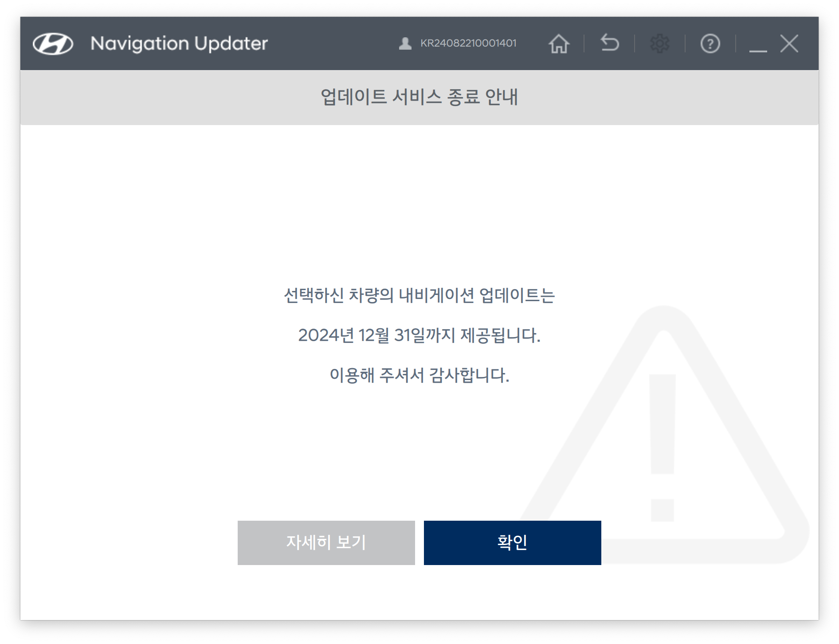
Task: Click the 업데이트 서비스 종료 안내 heading
Action: coord(419,97)
